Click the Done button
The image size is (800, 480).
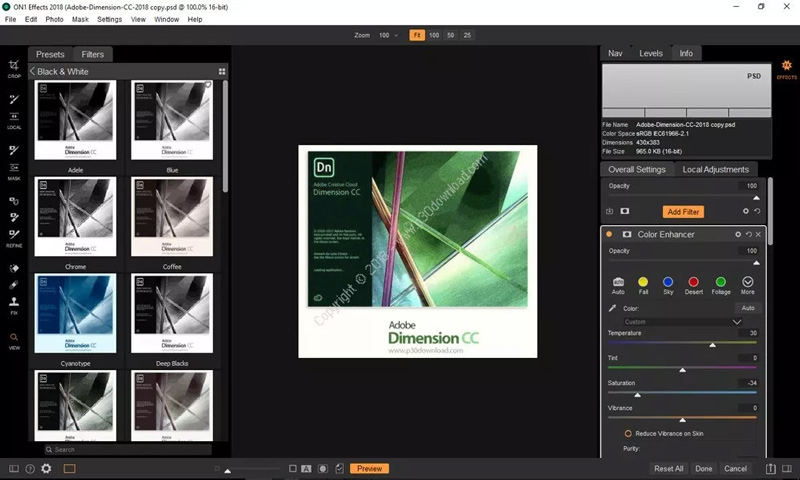[x=704, y=468]
